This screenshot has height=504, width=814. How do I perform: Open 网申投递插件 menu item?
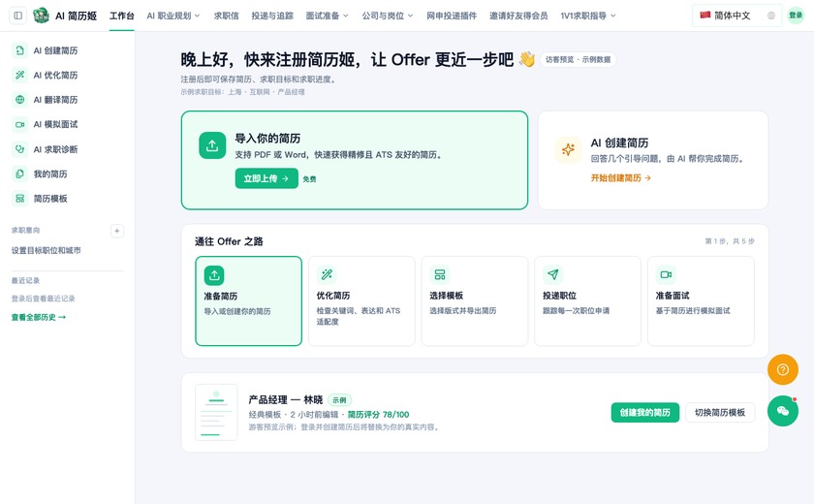point(452,16)
